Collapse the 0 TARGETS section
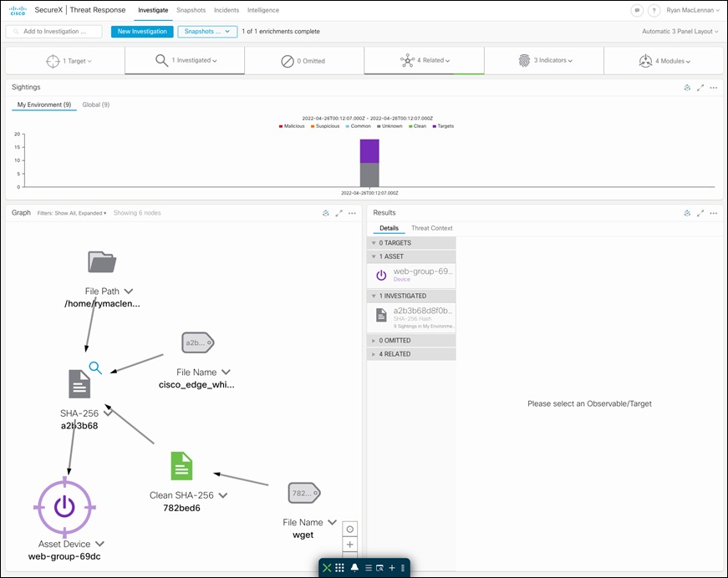The image size is (728, 578). [411, 243]
